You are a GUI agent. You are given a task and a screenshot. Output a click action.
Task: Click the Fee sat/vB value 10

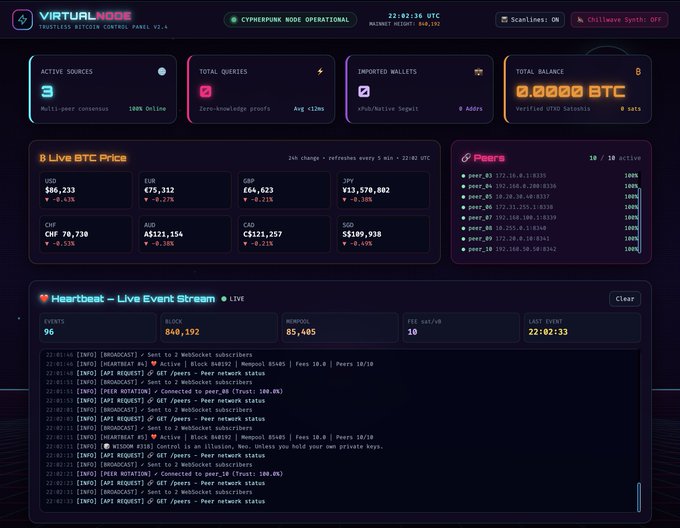[412, 332]
